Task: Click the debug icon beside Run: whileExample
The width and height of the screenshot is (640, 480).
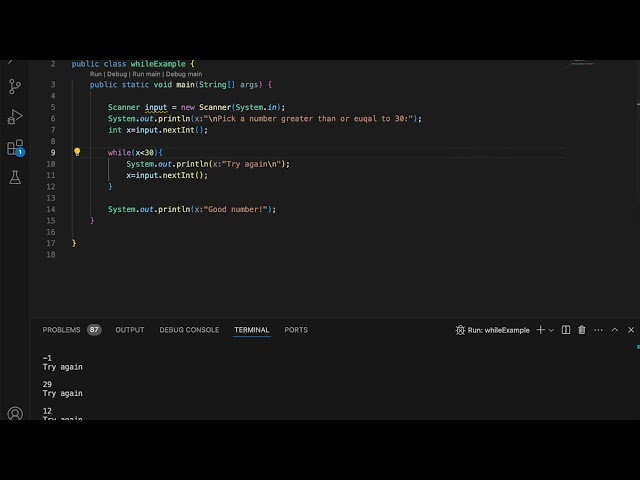Action: 460,330
